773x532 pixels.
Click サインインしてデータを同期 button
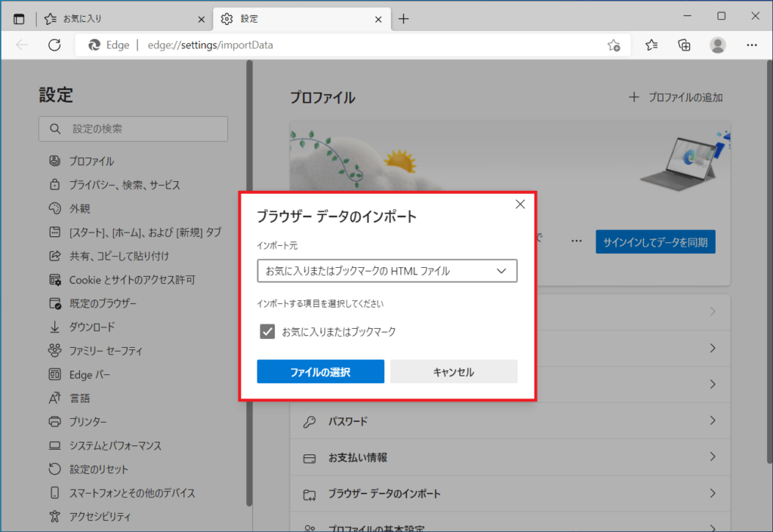(654, 242)
